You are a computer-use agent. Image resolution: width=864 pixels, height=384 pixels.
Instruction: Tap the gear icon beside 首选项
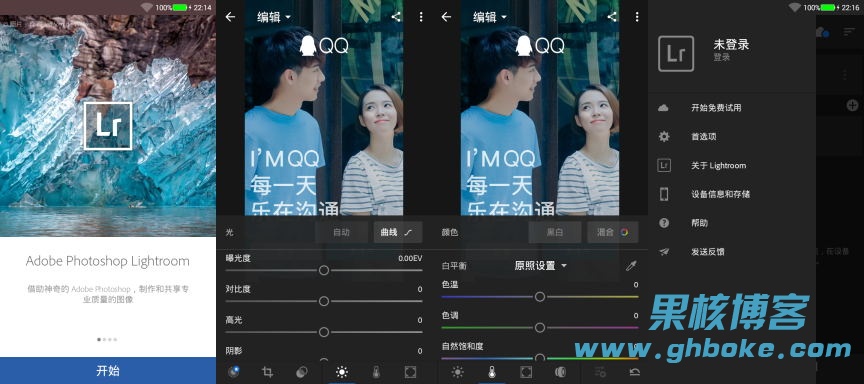[x=664, y=137]
